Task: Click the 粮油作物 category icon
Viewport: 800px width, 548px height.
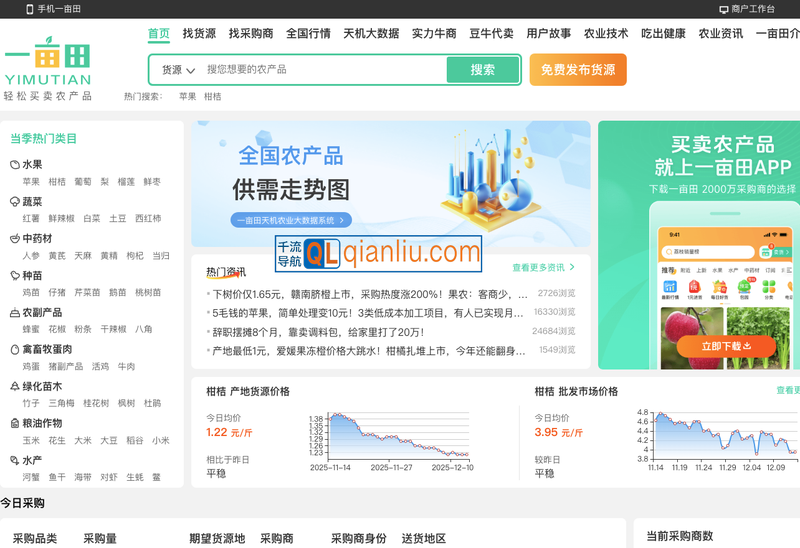Action: (15, 424)
